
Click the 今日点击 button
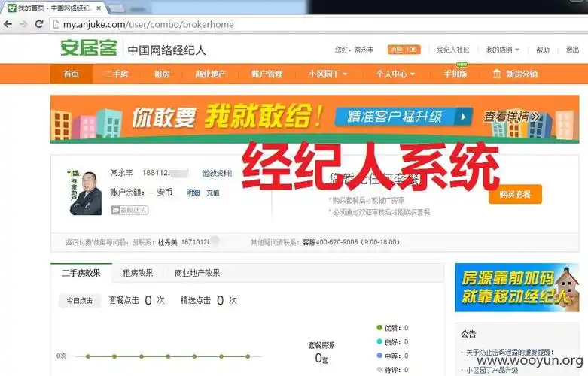[80, 300]
